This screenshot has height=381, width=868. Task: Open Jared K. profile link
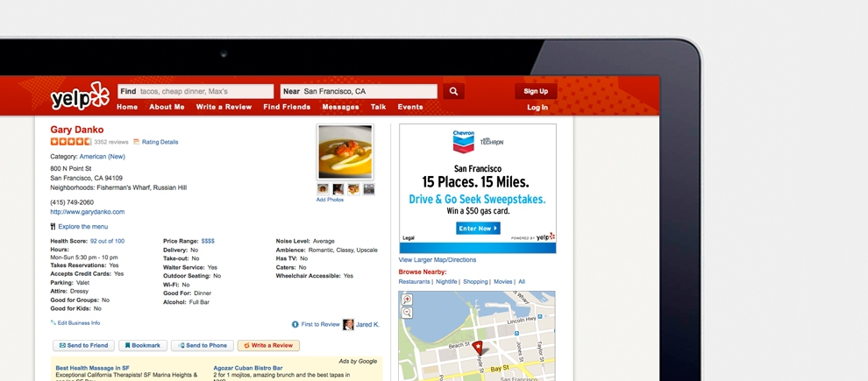coord(367,325)
